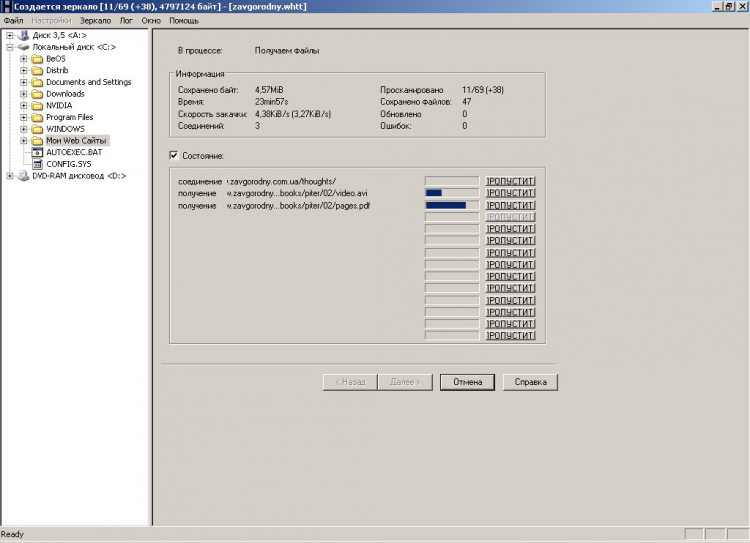
Task: Expand the WINDOWS folder
Action: pos(23,129)
